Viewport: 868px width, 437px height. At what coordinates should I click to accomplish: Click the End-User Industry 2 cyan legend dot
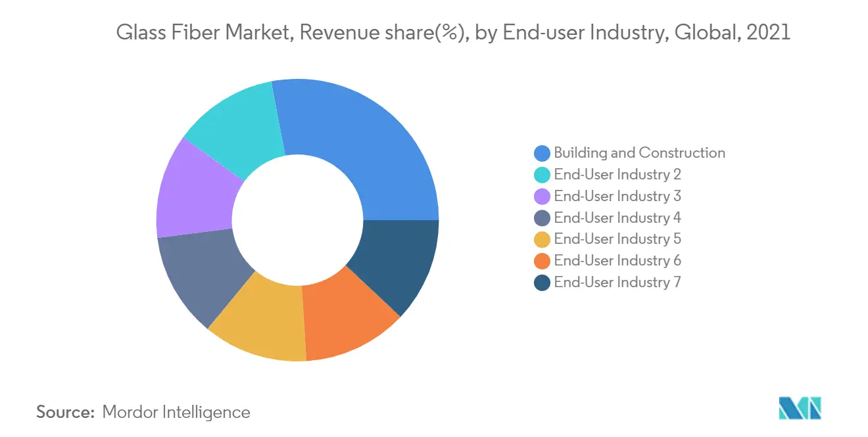(542, 175)
